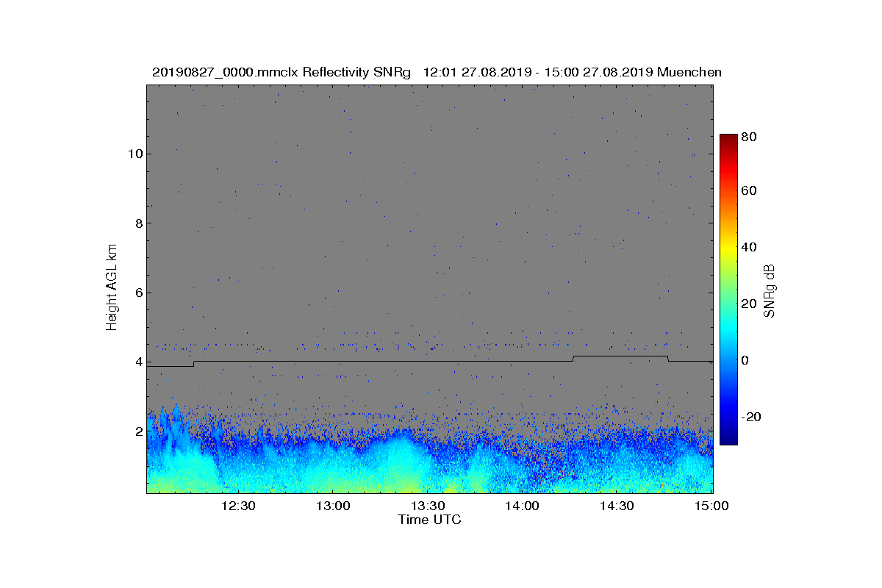Screen dimensions: 882x588
Task: Click the colorbar -20 tick label
Action: [753, 417]
